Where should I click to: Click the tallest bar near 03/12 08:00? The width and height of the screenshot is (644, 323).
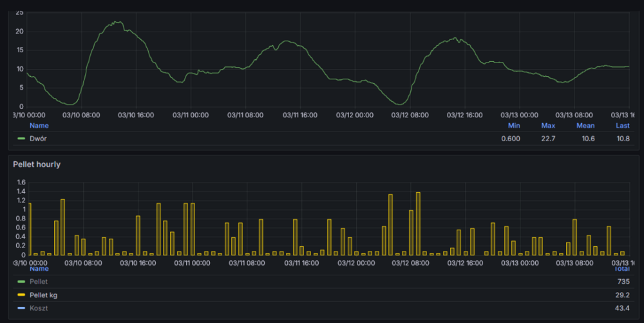point(418,223)
